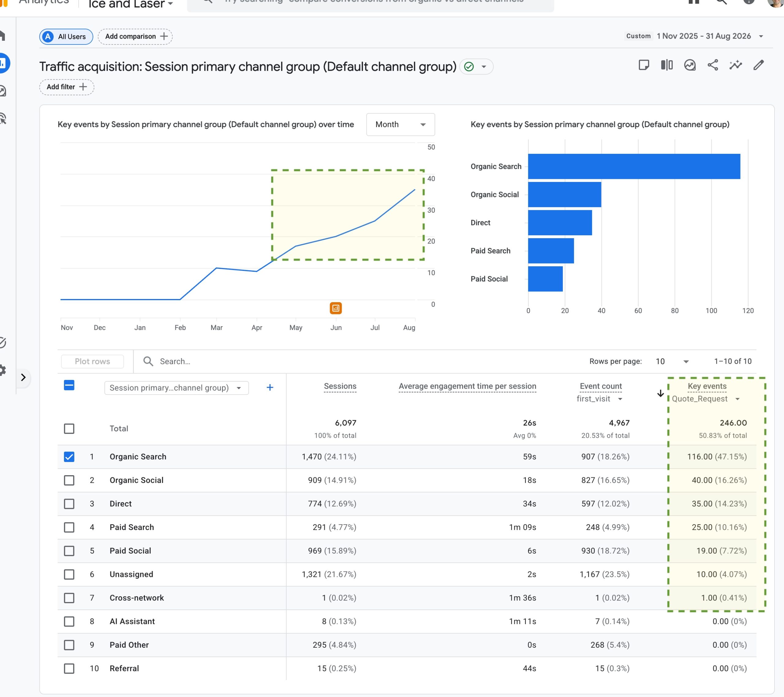
Task: Click the Organic Search bar in chart
Action: (x=634, y=166)
